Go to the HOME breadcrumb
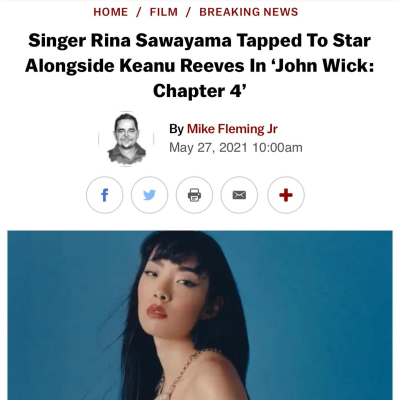 pyautogui.click(x=111, y=12)
